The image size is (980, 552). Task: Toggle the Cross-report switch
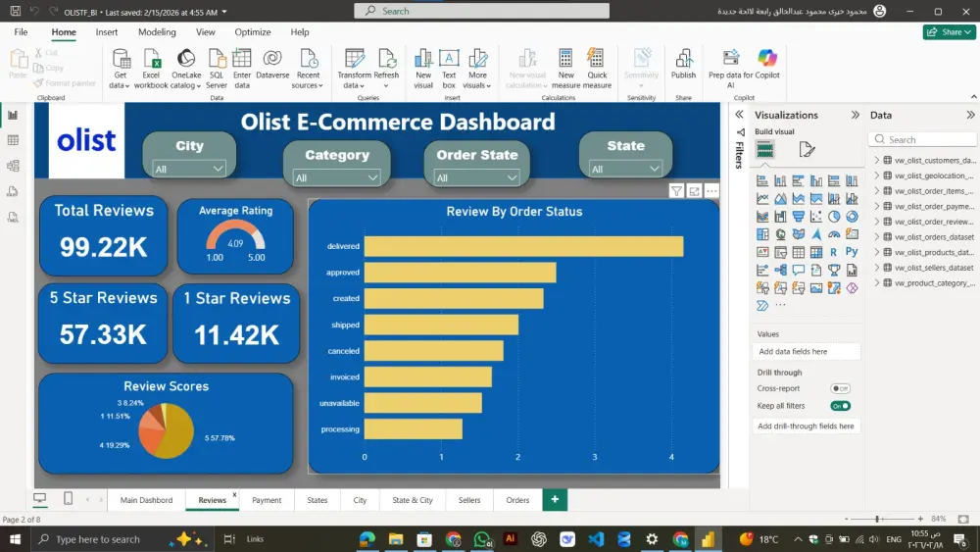840,388
